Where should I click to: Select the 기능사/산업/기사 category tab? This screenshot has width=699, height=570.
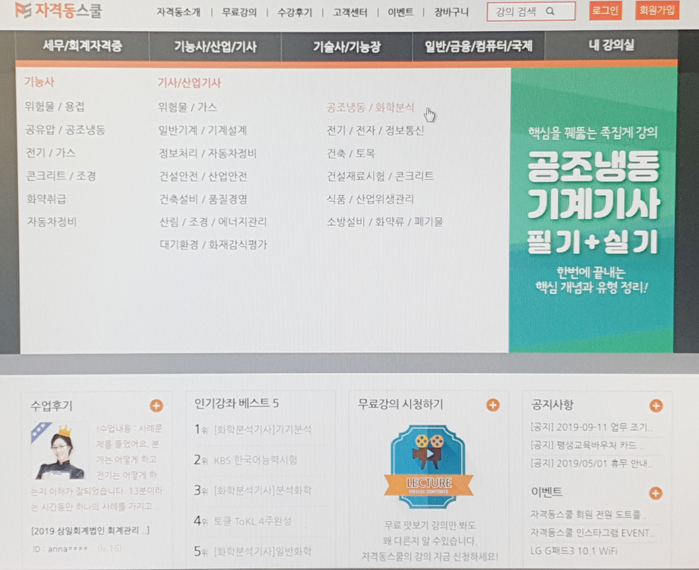click(215, 46)
